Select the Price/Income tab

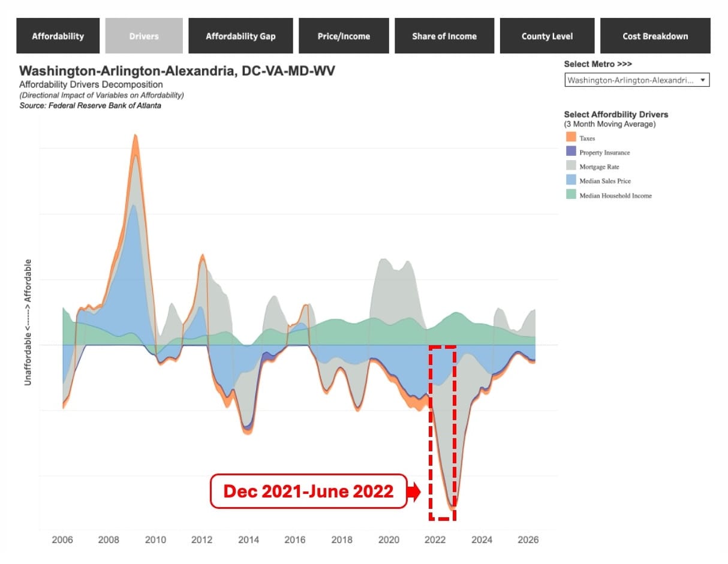coord(344,36)
